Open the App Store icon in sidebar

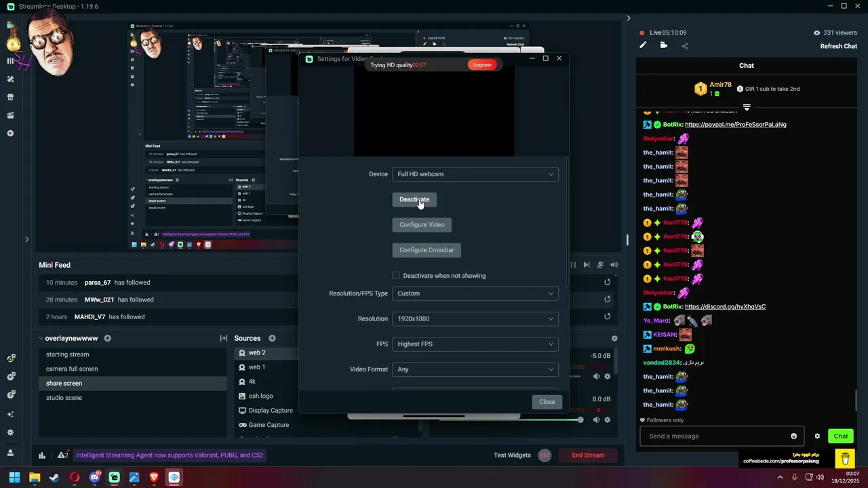click(10, 97)
